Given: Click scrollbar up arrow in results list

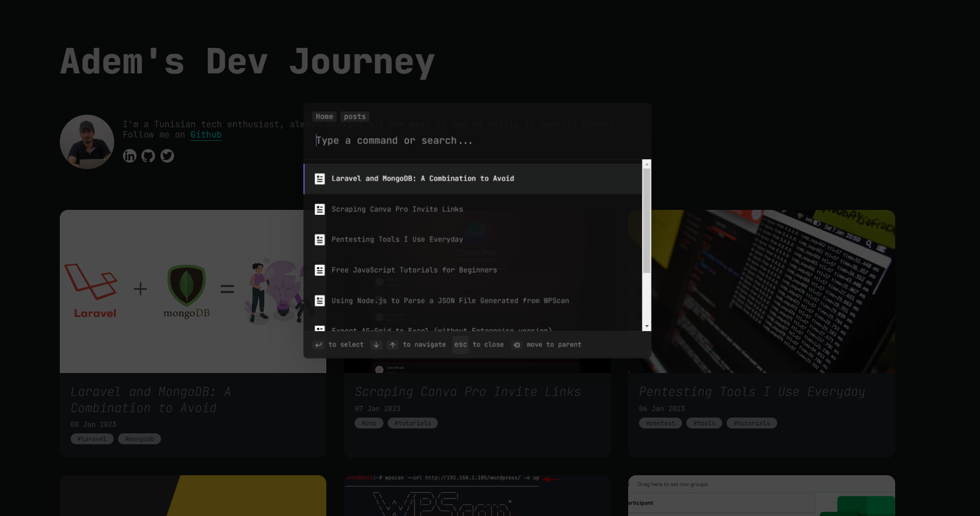Looking at the screenshot, I should (x=647, y=164).
